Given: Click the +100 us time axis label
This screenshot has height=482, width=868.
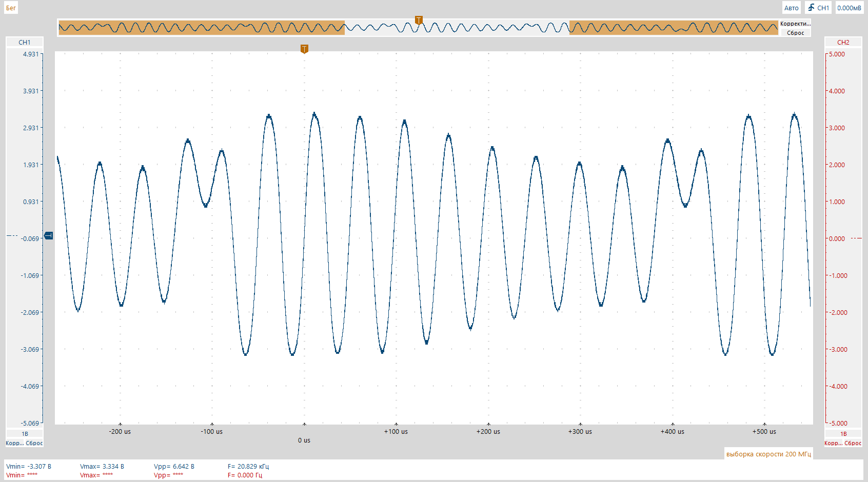Looking at the screenshot, I should click(396, 432).
